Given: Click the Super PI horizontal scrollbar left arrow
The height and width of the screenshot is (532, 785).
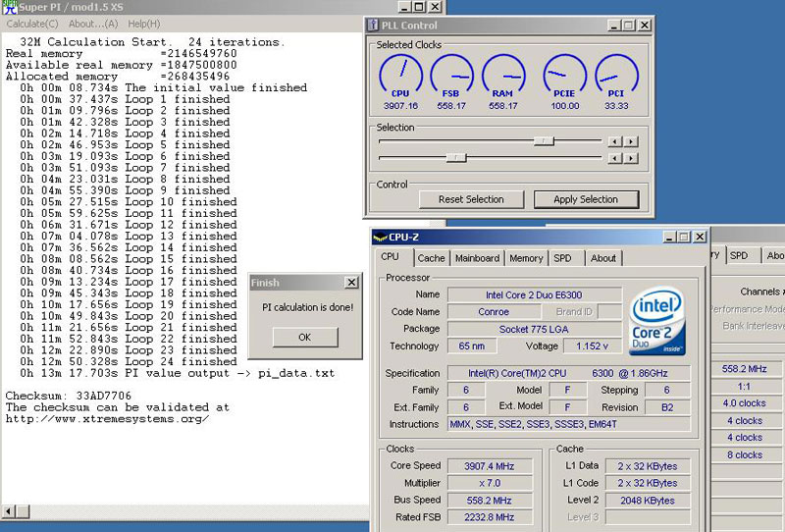Looking at the screenshot, I should (9, 511).
